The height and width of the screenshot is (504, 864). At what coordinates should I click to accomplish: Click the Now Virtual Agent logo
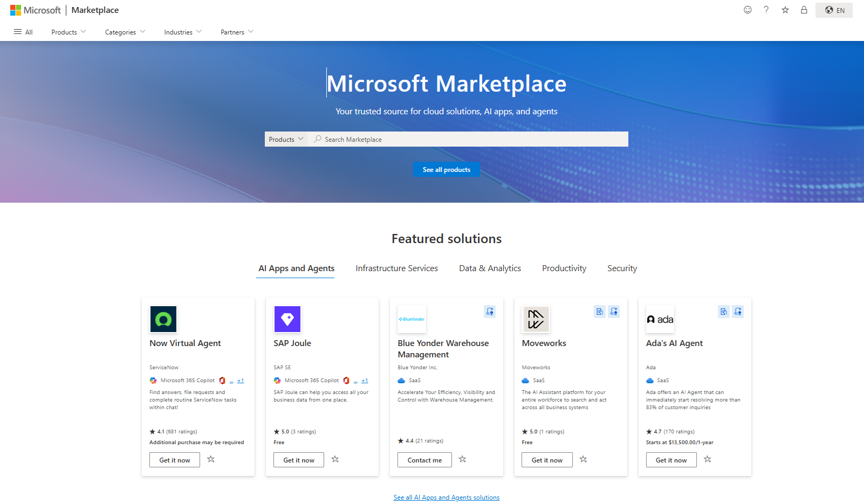(163, 319)
